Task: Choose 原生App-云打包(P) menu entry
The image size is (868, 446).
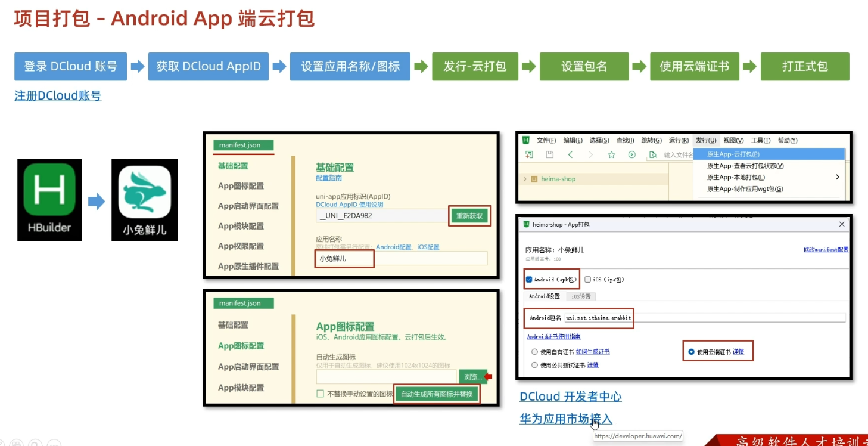Action: (770, 154)
